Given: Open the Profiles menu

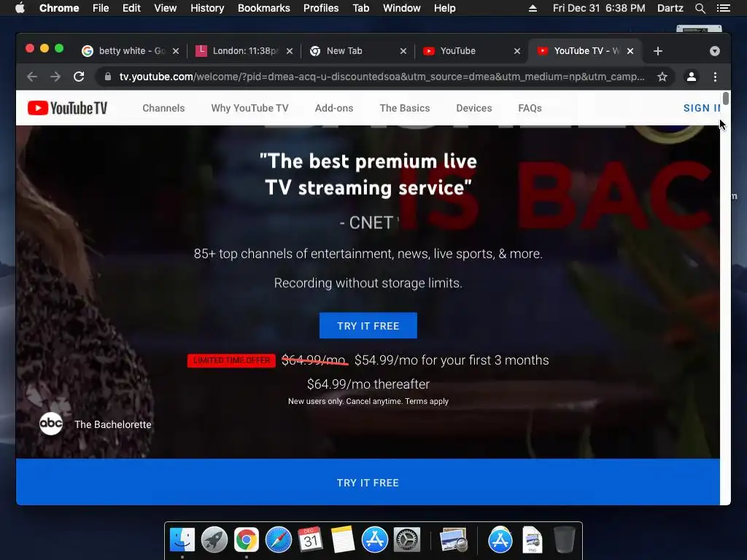Looking at the screenshot, I should click(x=321, y=8).
